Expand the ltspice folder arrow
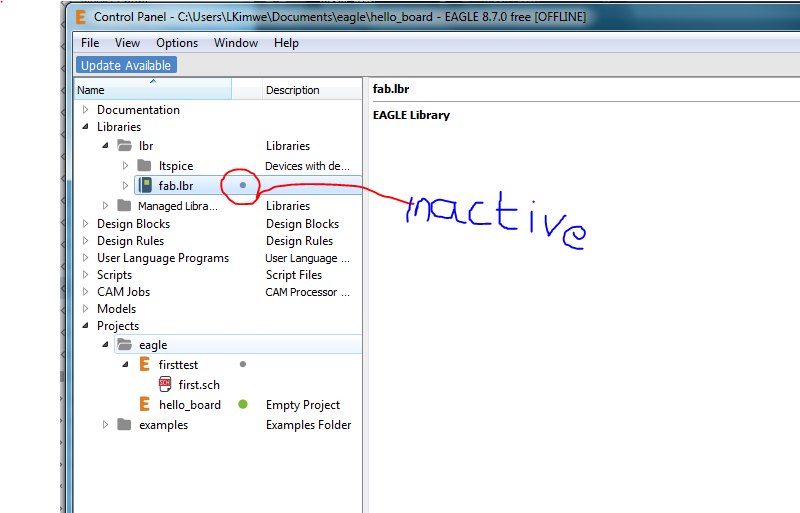Image resolution: width=800 pixels, height=513 pixels. point(126,165)
